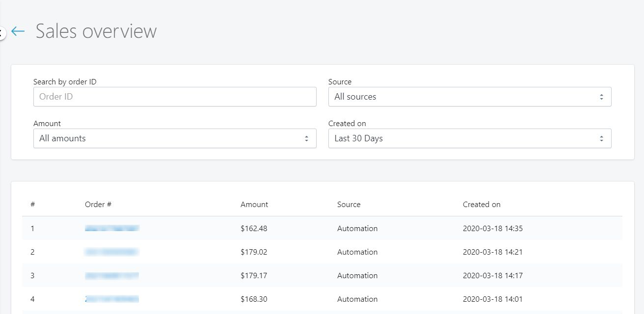Click Automation source in row 1

click(357, 229)
